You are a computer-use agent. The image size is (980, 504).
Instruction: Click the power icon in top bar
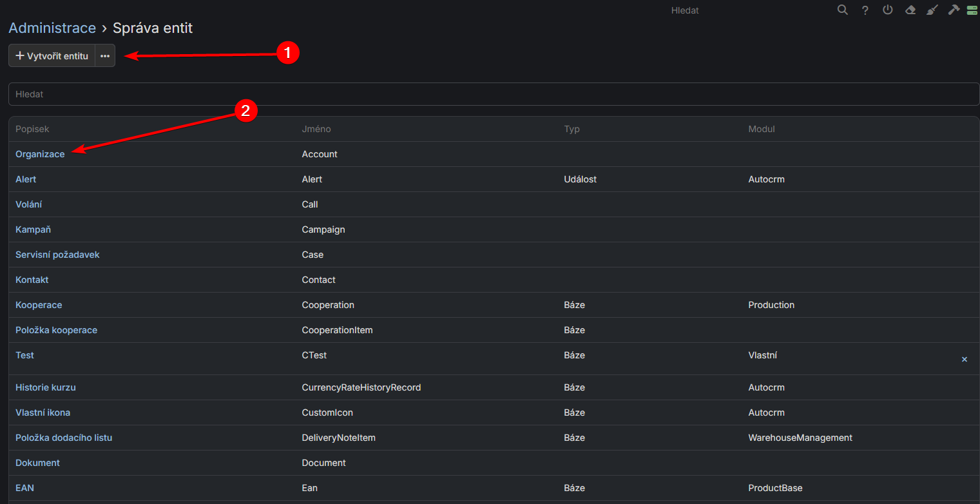[x=888, y=10]
